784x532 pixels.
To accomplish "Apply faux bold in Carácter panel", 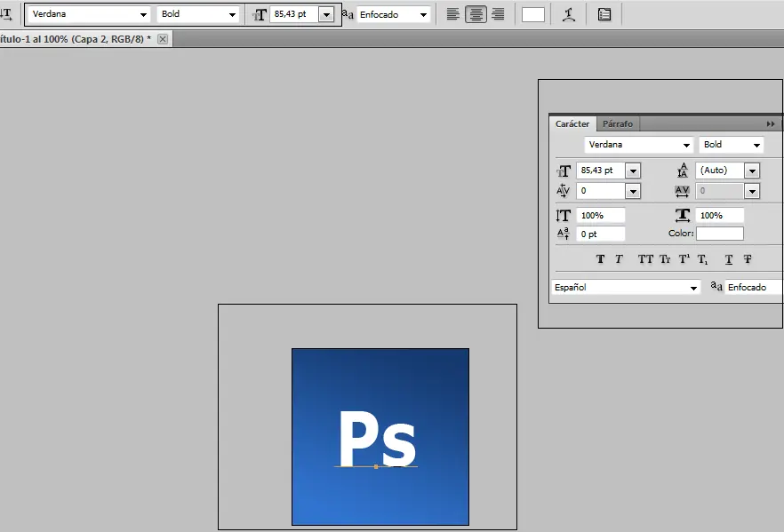I will [x=600, y=259].
